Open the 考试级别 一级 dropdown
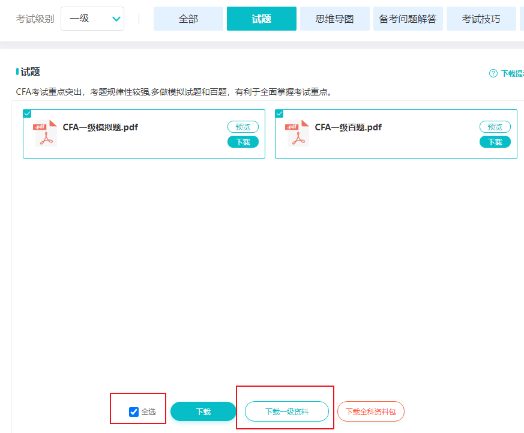The image size is (524, 433). [x=92, y=19]
